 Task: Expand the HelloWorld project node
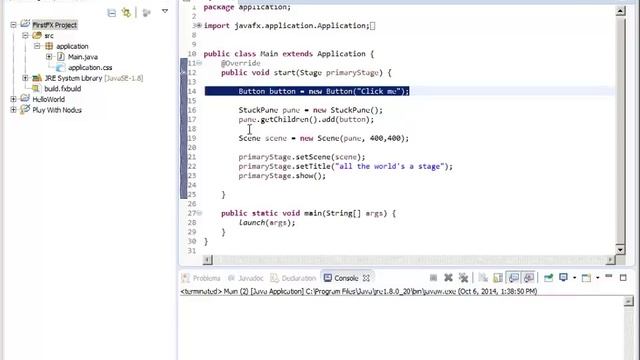pos(13,99)
